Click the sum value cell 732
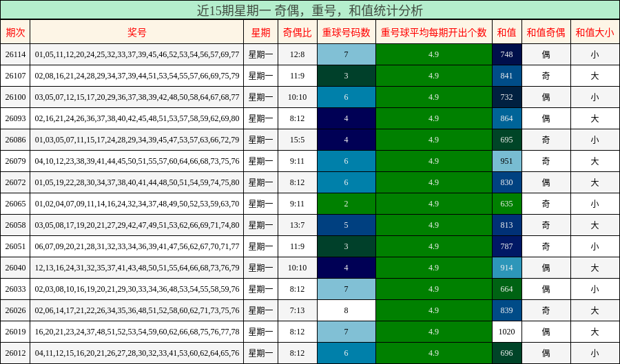The image size is (620, 364). click(506, 97)
